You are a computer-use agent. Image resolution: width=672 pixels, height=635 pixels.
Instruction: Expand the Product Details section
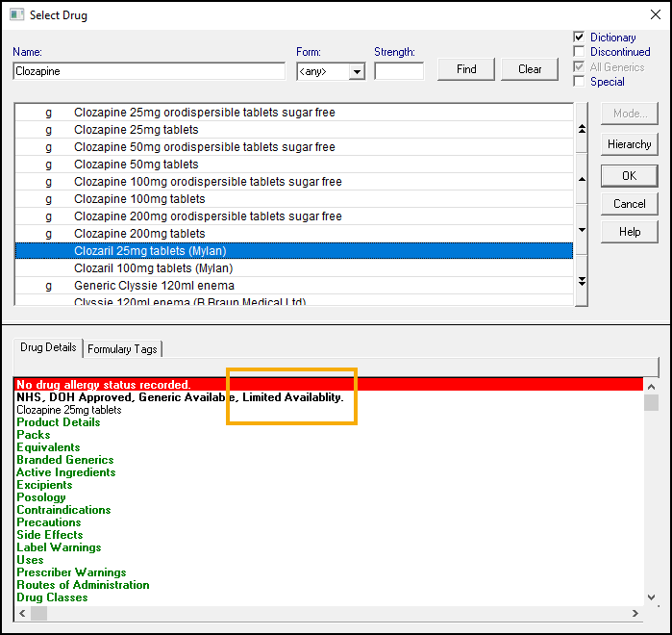click(x=59, y=422)
